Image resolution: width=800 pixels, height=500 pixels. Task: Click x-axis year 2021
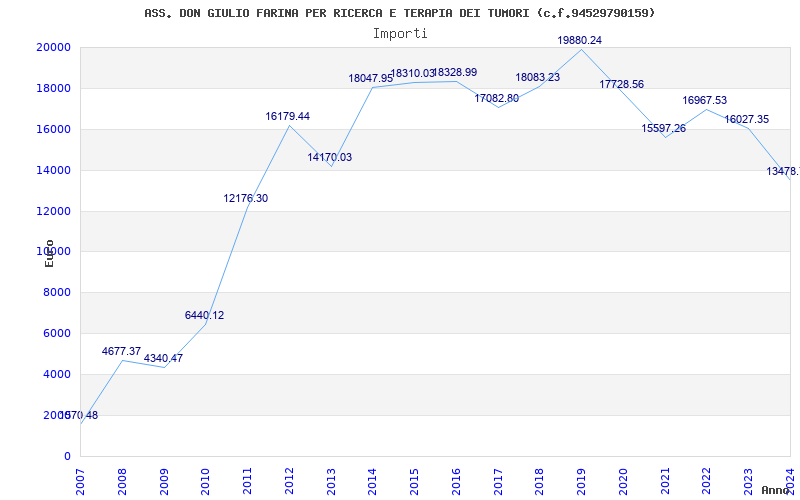[665, 482]
